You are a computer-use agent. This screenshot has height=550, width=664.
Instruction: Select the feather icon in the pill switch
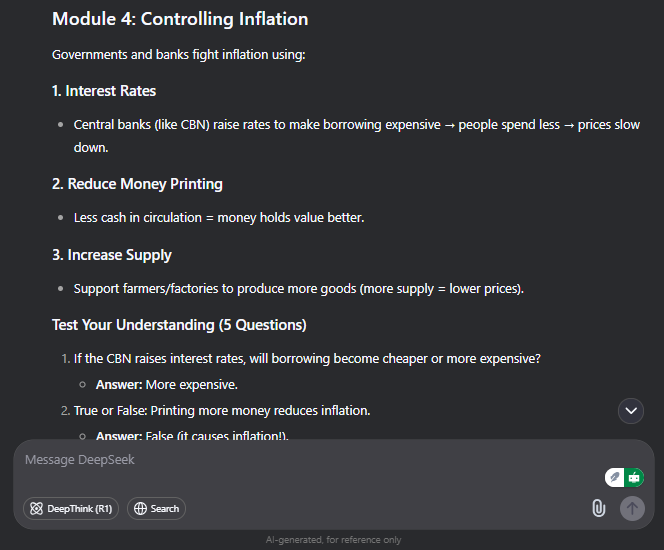point(614,478)
